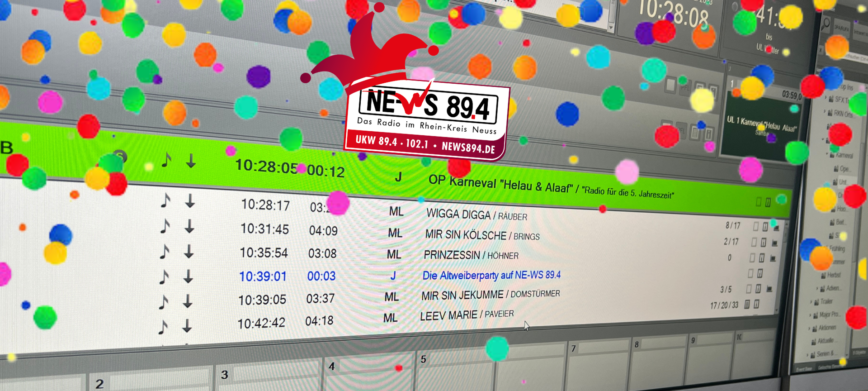Open info icon in green OP Karneval row
Viewport: 868px width, 391px height.
(768, 202)
